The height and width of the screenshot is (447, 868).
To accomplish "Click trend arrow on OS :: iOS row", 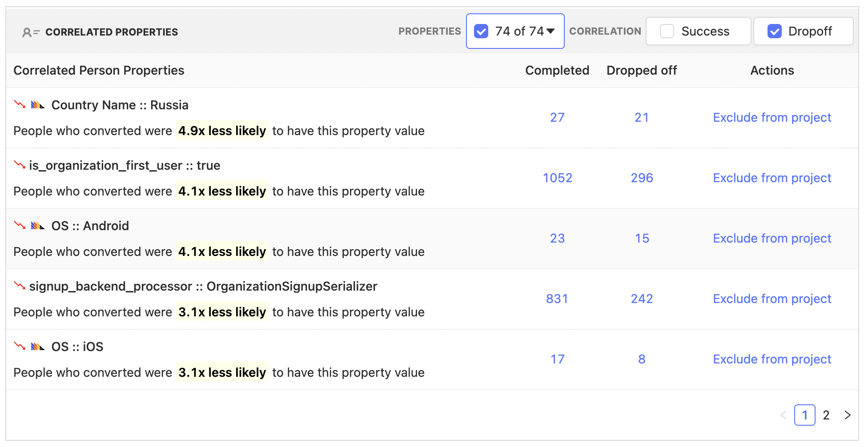I will (19, 347).
